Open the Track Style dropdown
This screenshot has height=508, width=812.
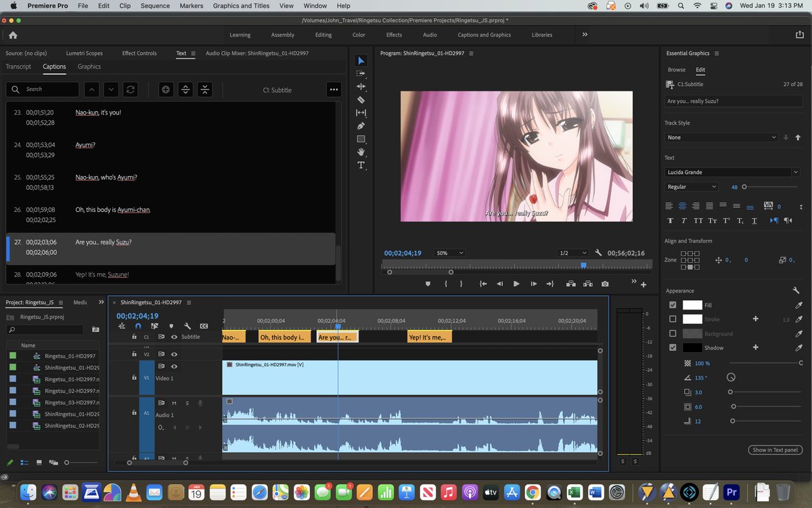[x=721, y=137]
